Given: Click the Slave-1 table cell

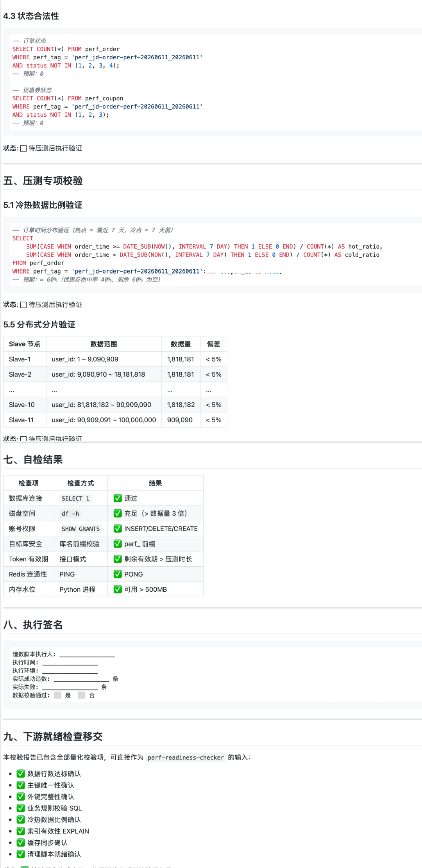Looking at the screenshot, I should [25, 359].
